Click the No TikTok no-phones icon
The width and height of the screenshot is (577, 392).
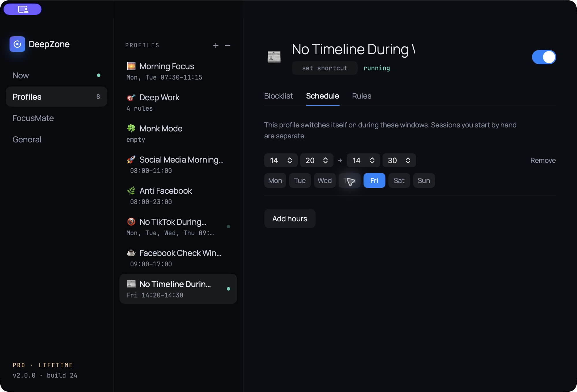coord(131,222)
